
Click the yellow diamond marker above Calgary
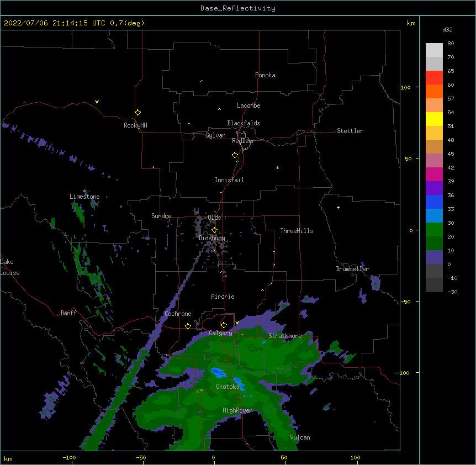pyautogui.click(x=224, y=325)
